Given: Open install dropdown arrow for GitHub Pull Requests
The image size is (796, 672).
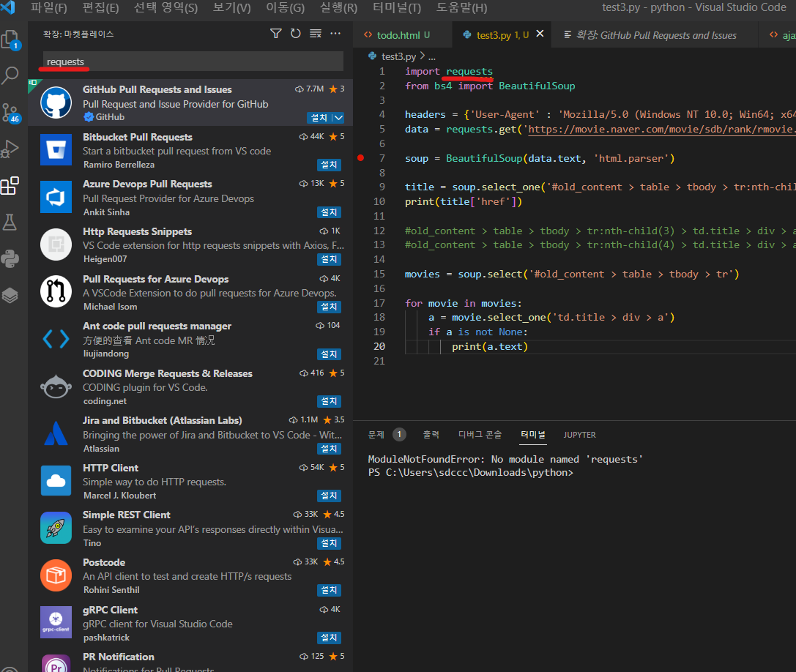Looking at the screenshot, I should point(338,118).
